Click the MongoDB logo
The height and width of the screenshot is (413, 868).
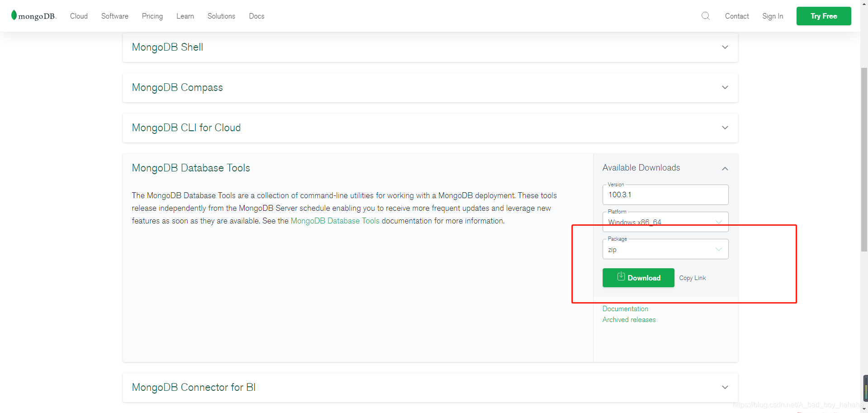point(33,16)
